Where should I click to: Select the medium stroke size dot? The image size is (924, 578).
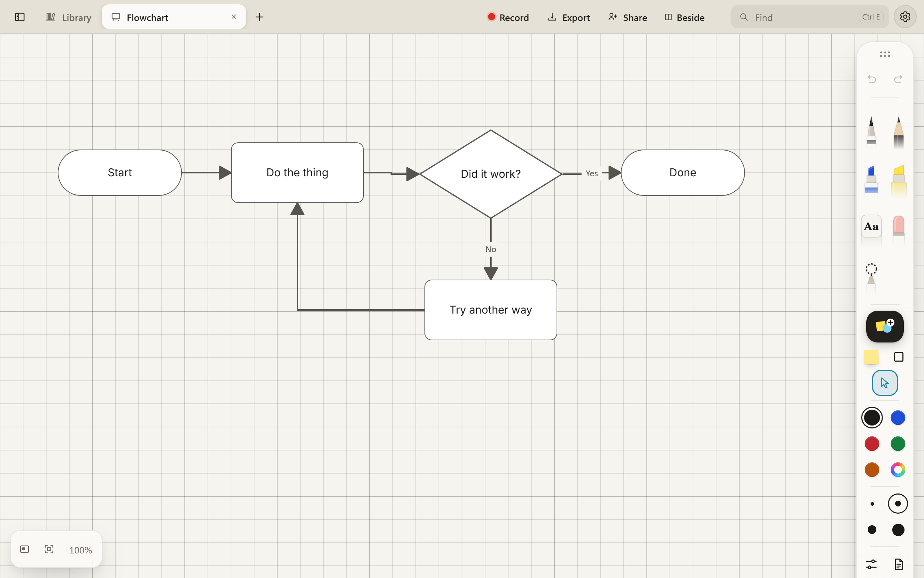pos(872,530)
